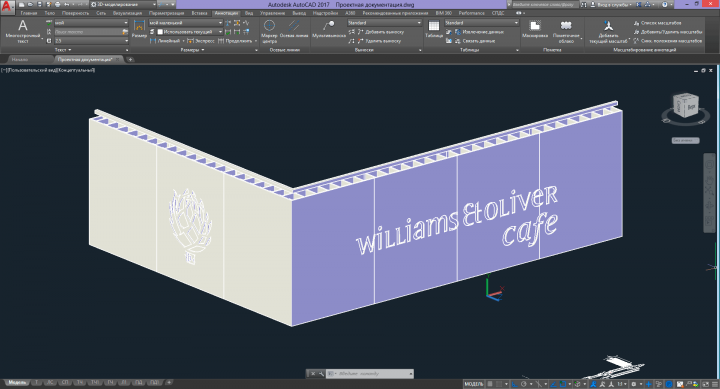
Task: Open the 3D-моделирование workspace dropdown
Action: [x=123, y=5]
